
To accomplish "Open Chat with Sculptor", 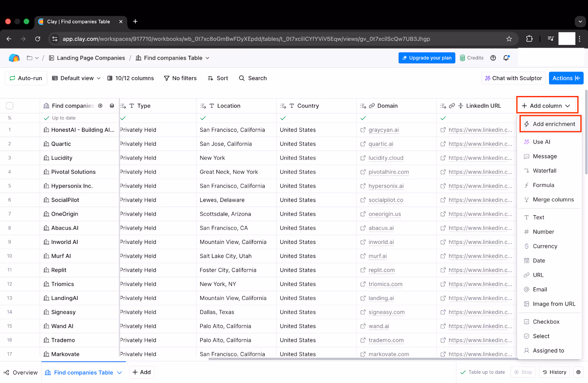I will (x=513, y=78).
